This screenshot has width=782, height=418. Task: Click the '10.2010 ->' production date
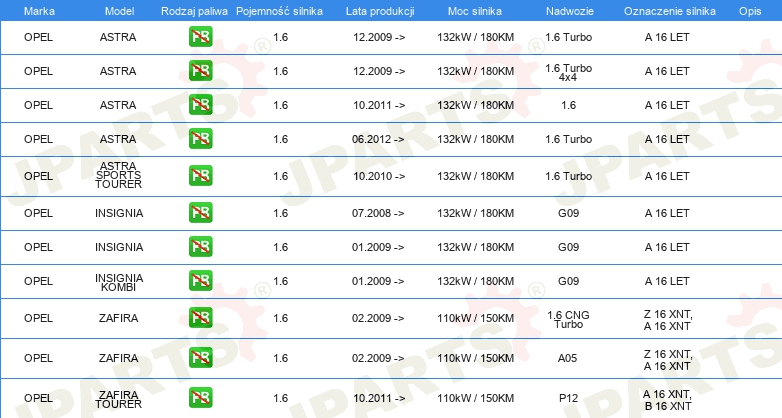coord(379,176)
